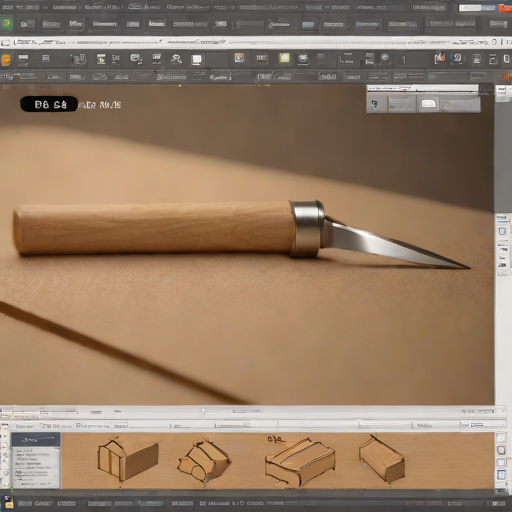Viewport: 512px width, 512px height.
Task: Open the orange and blue framed picture icon
Action: (x=239, y=58)
